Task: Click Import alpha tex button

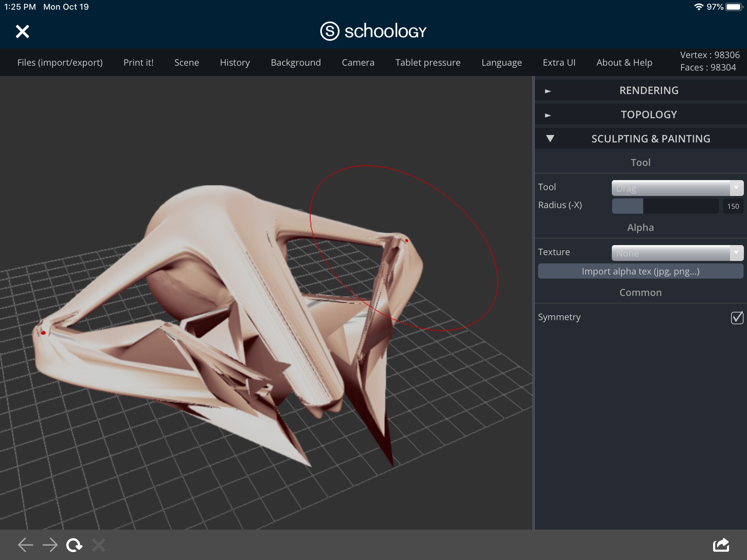Action: click(640, 271)
